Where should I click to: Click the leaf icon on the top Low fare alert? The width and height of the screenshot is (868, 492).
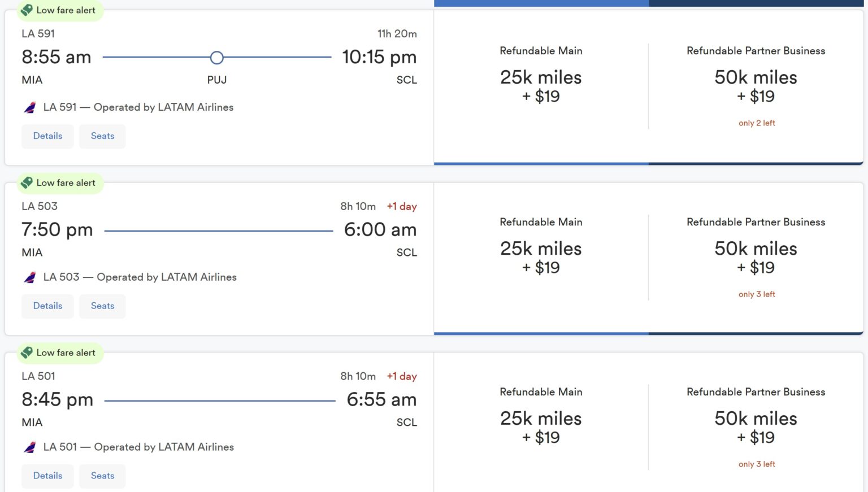(25, 10)
